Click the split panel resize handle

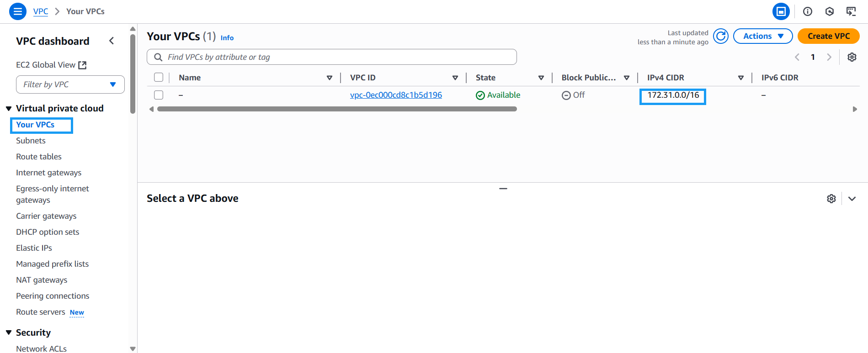point(503,189)
